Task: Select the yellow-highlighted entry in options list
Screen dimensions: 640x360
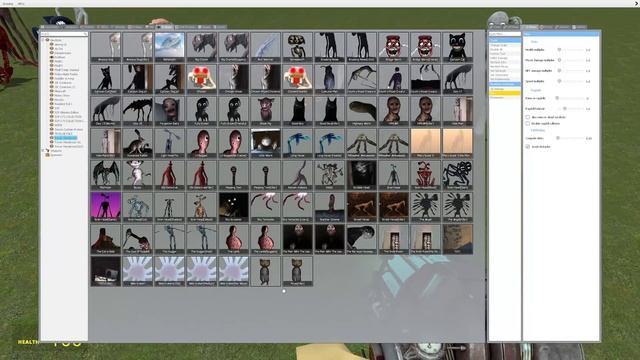Action: tap(505, 93)
